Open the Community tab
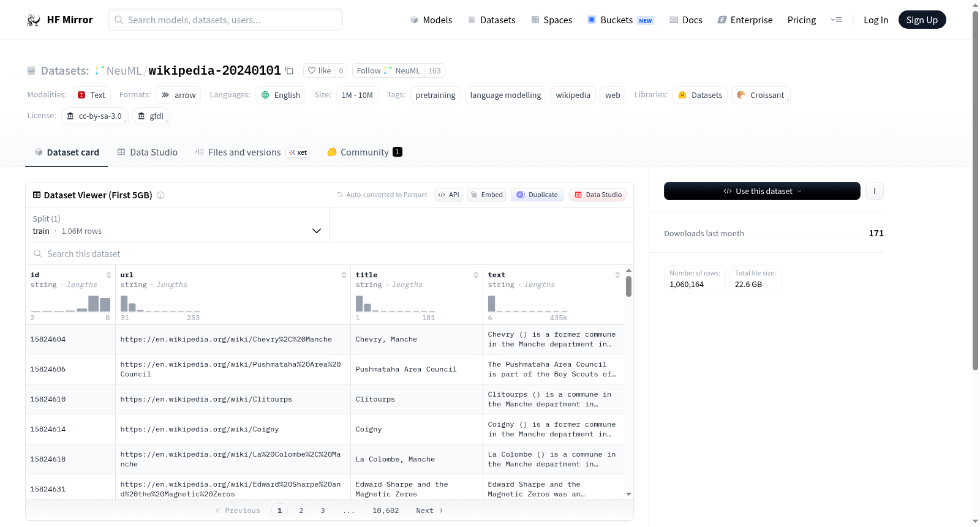 click(364, 152)
